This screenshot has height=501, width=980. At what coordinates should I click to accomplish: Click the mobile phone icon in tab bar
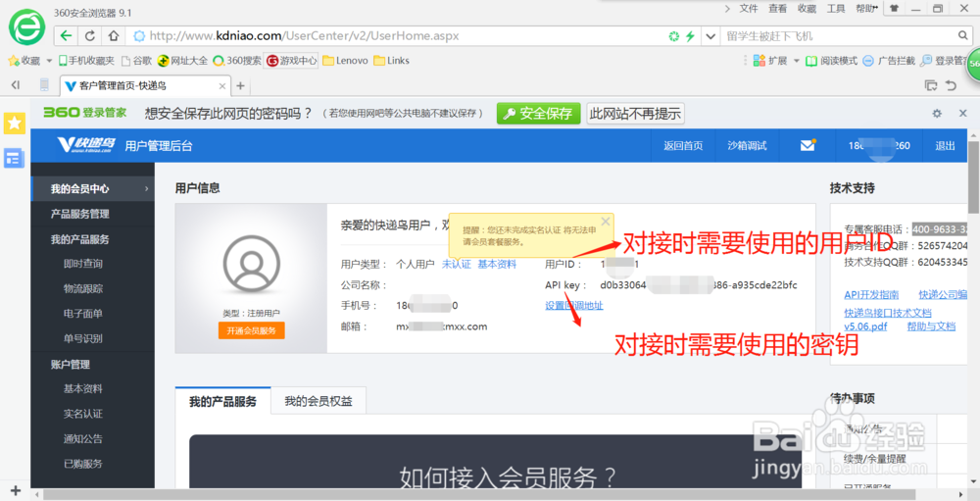[x=44, y=85]
